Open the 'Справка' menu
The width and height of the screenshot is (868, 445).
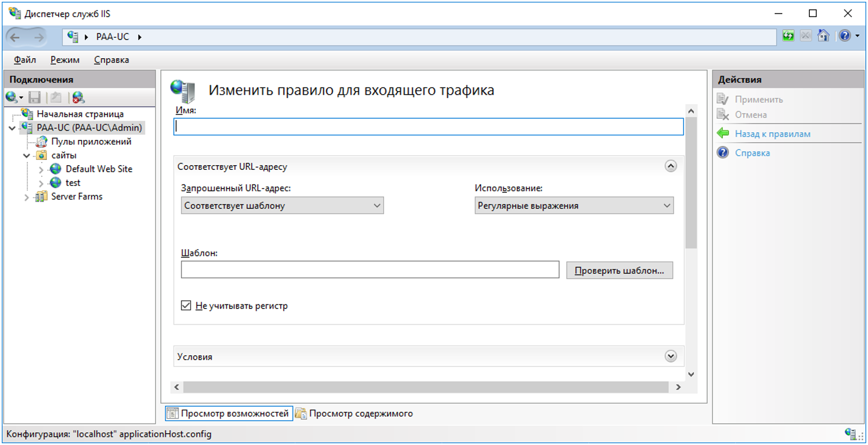tap(112, 60)
